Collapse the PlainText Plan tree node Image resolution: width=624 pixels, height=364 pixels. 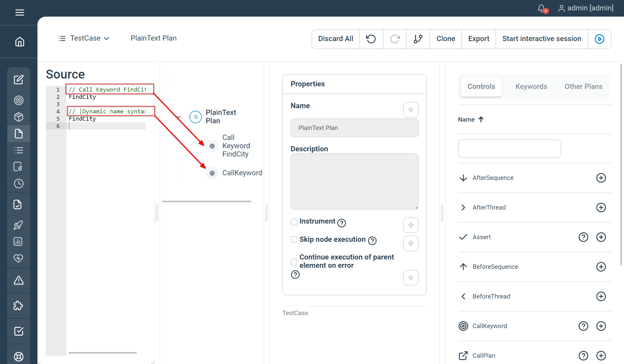pyautogui.click(x=179, y=117)
